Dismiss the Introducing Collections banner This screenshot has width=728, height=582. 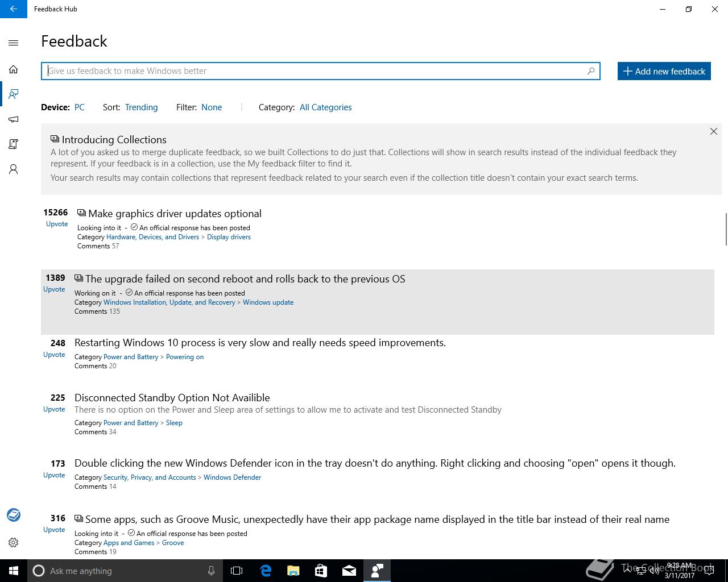[714, 131]
